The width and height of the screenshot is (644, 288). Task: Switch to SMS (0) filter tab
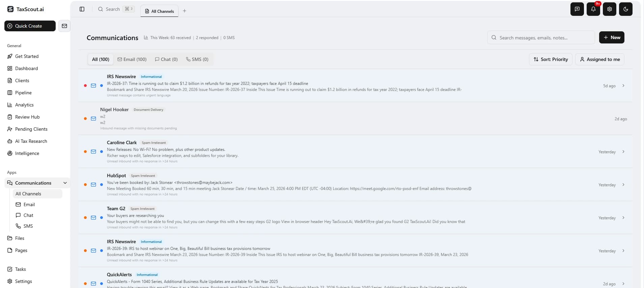pos(197,59)
